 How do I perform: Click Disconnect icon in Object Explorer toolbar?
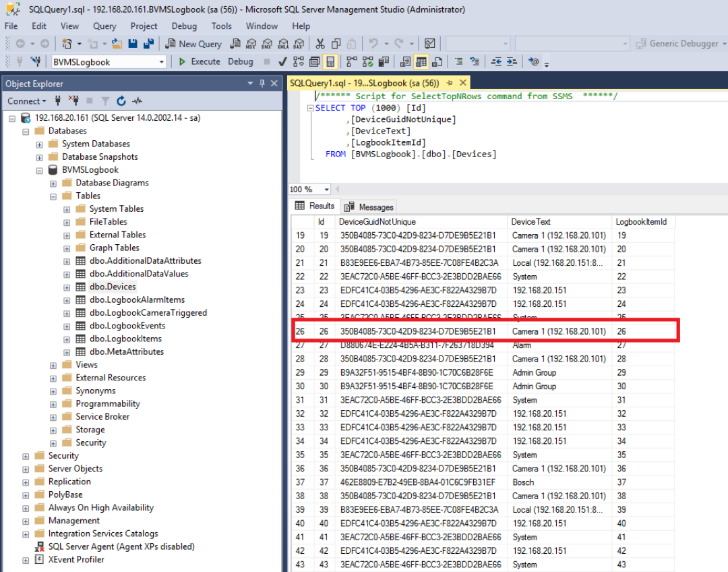(73, 101)
